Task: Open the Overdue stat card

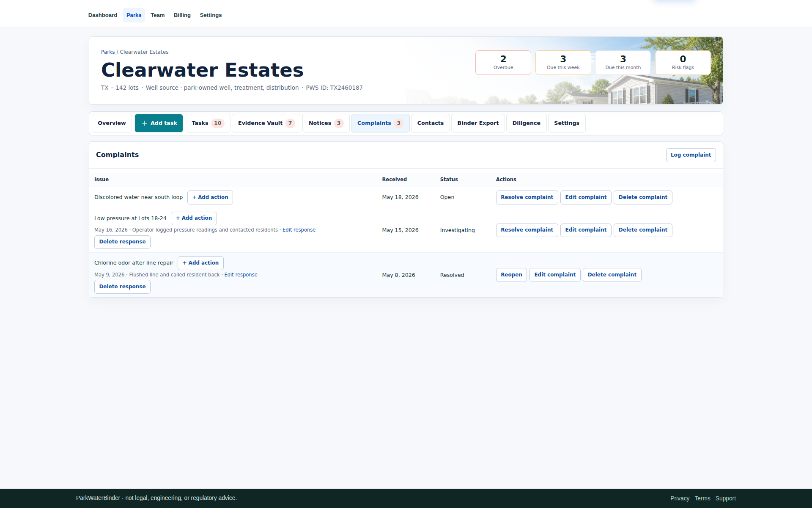Action: (x=503, y=63)
